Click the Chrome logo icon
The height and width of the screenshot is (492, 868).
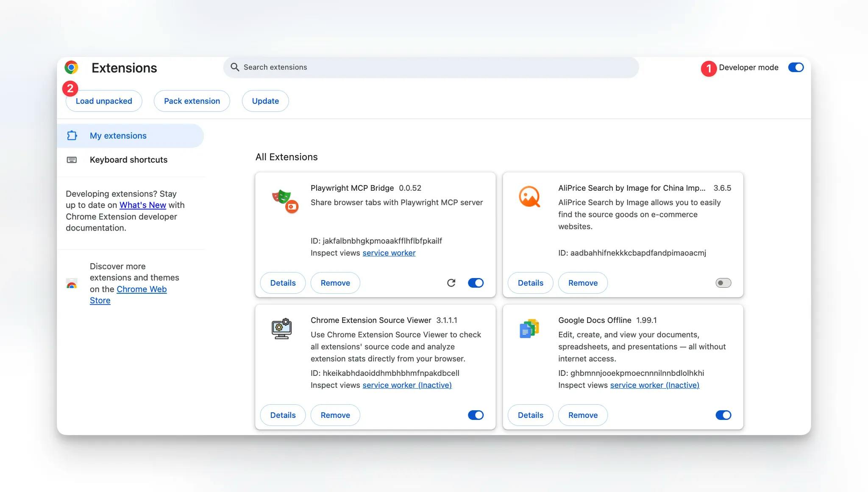(71, 67)
